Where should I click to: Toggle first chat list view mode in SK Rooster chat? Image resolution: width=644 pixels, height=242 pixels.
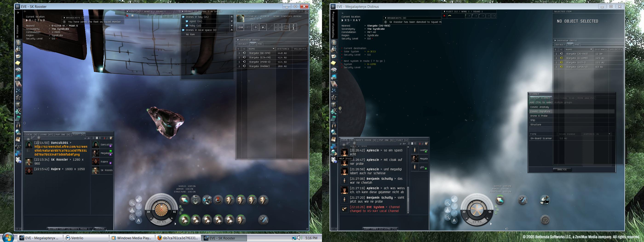tap(94, 138)
